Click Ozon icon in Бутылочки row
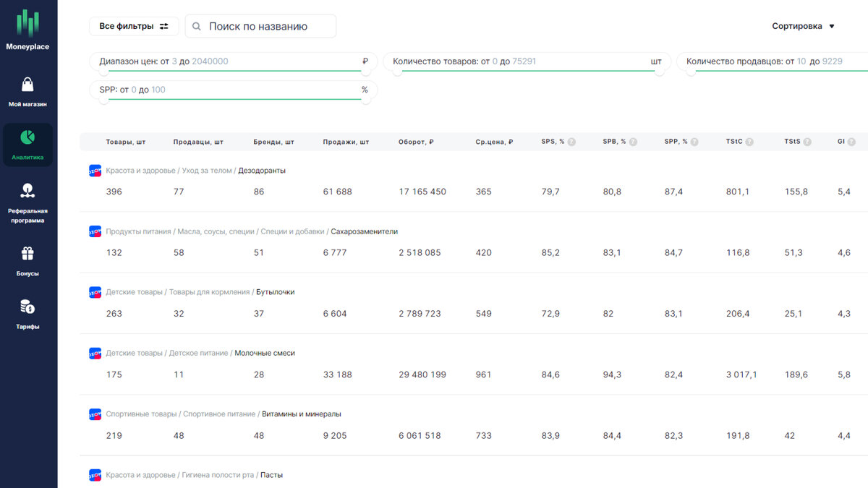Image resolution: width=868 pixels, height=488 pixels. 95,292
